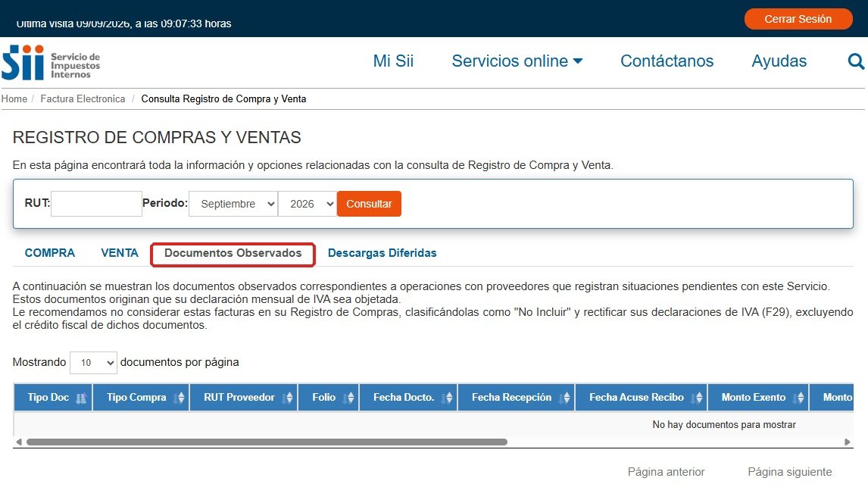Open the search magnifier icon
Screen dimensions: 868x503
pyautogui.click(x=856, y=61)
